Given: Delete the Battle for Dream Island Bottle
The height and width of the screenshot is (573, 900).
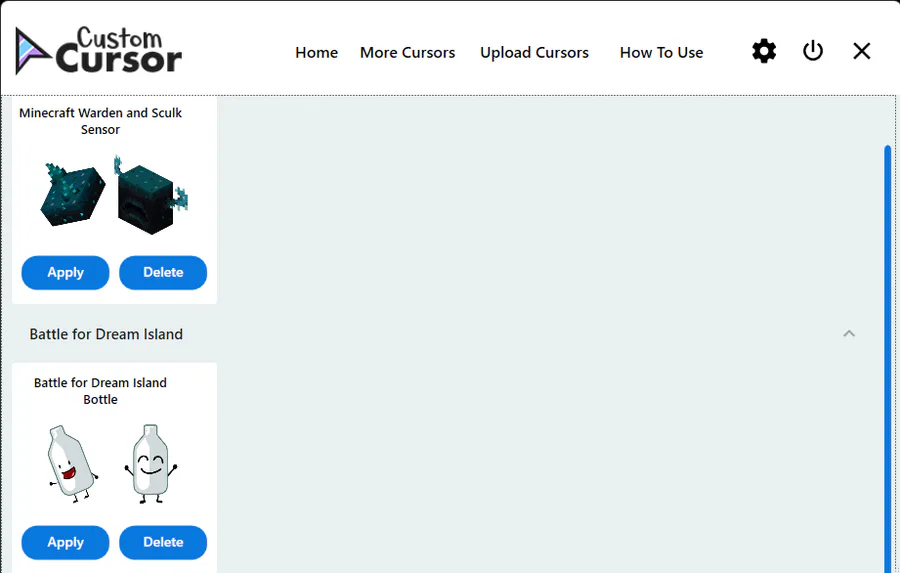Looking at the screenshot, I should pos(163,543).
